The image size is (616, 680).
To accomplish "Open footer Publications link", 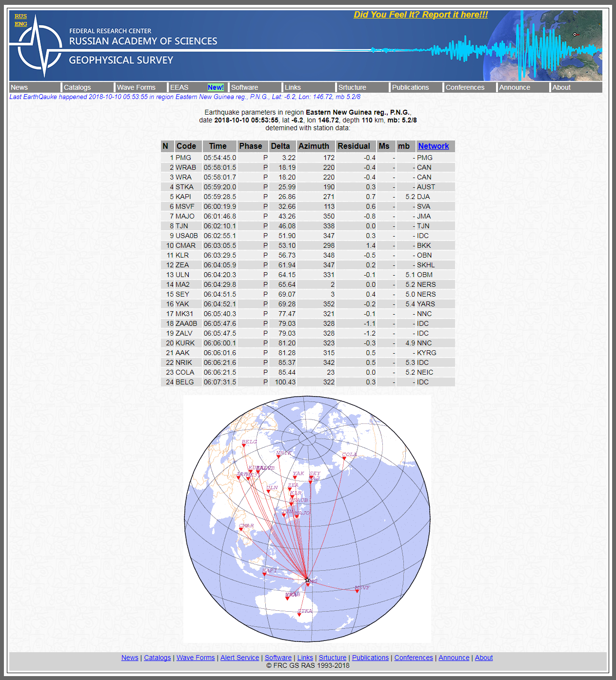I will [x=371, y=658].
